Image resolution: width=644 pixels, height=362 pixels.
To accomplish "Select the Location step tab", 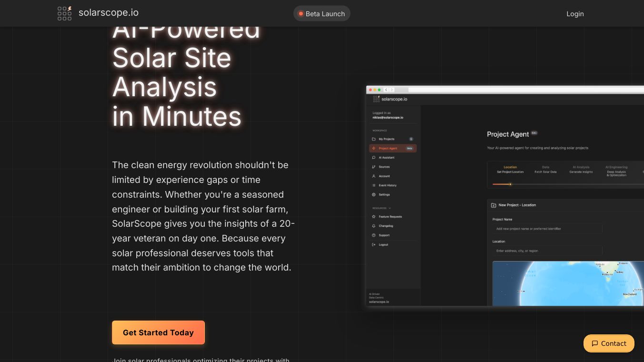I will point(510,169).
